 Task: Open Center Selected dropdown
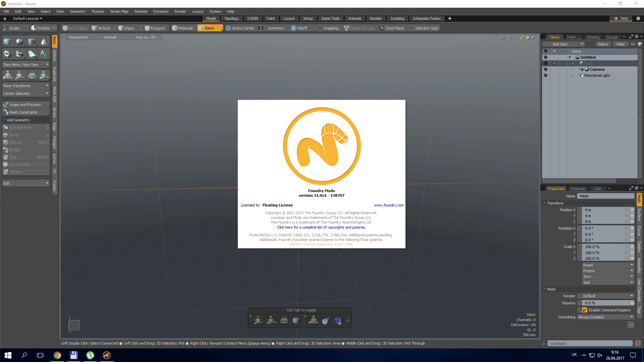(26, 94)
